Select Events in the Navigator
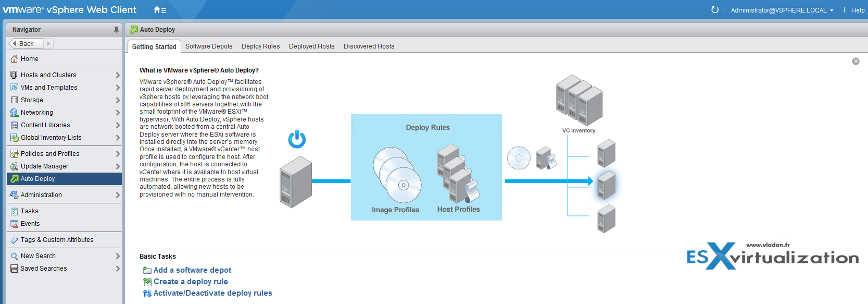The height and width of the screenshot is (304, 868). tap(64, 224)
